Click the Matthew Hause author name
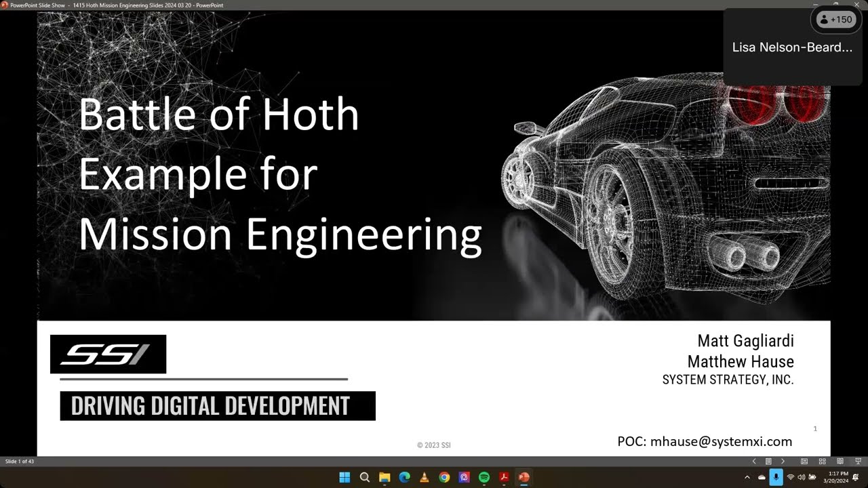Screen dimensions: 868x488 [x=741, y=361]
